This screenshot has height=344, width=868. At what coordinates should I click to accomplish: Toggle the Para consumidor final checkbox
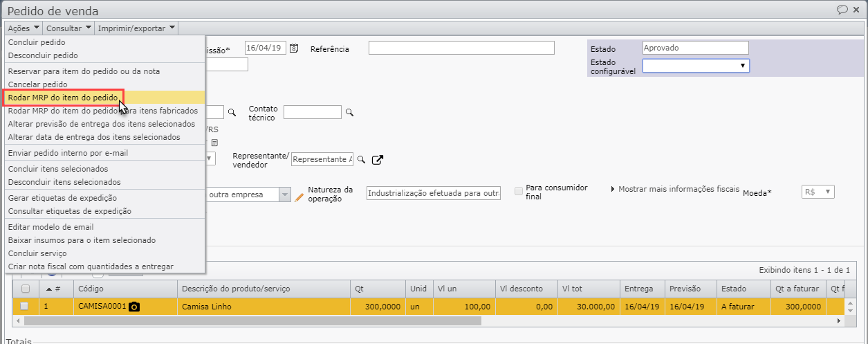pos(519,191)
